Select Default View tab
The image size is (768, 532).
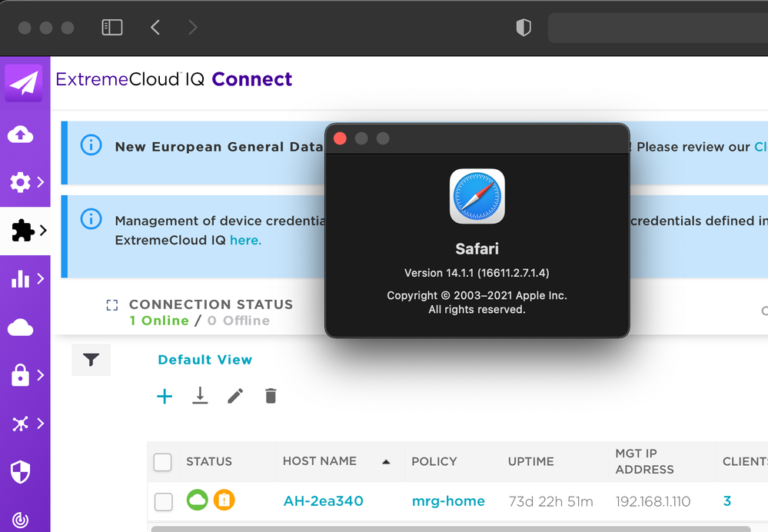pyautogui.click(x=204, y=360)
